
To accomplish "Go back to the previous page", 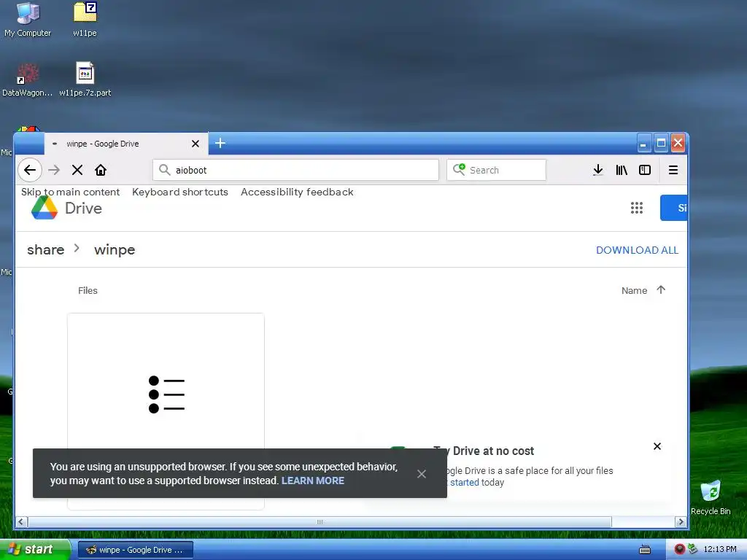I will click(x=29, y=170).
